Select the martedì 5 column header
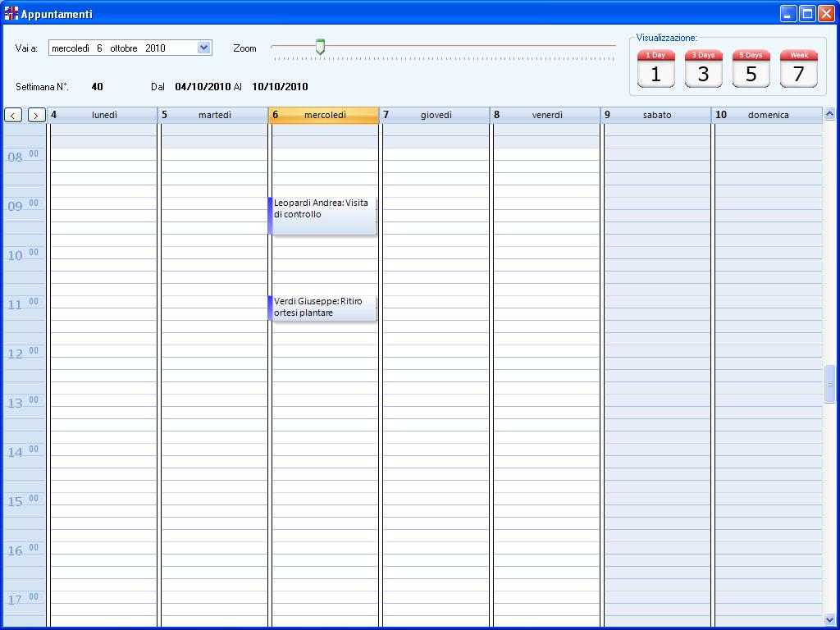The height and width of the screenshot is (630, 840). click(x=214, y=116)
